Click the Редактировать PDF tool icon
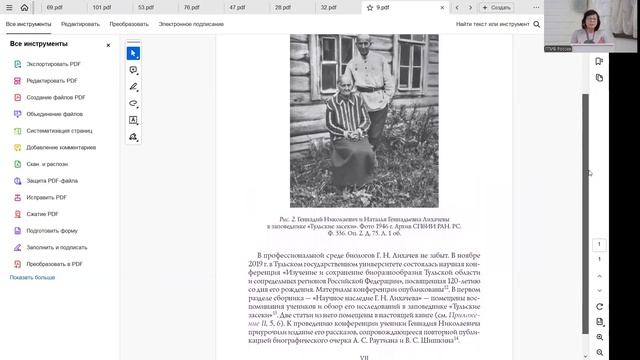This screenshot has width=640, height=360. pyautogui.click(x=18, y=81)
